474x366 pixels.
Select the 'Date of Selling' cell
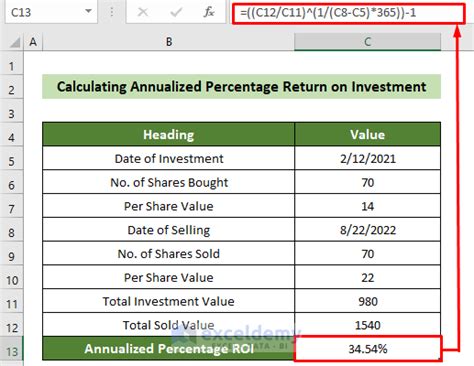[x=169, y=230]
